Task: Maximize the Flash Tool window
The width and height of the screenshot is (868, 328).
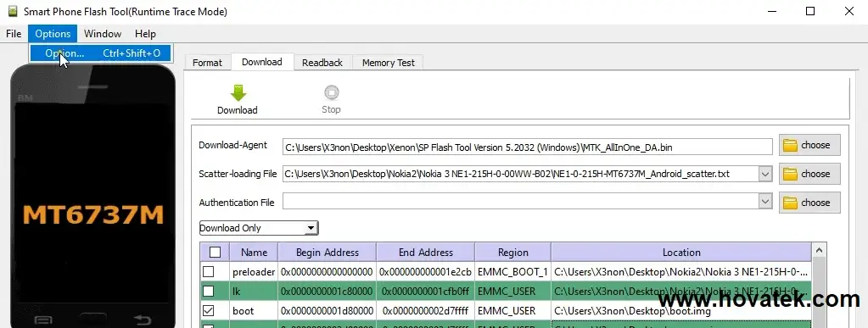Action: coord(810,11)
